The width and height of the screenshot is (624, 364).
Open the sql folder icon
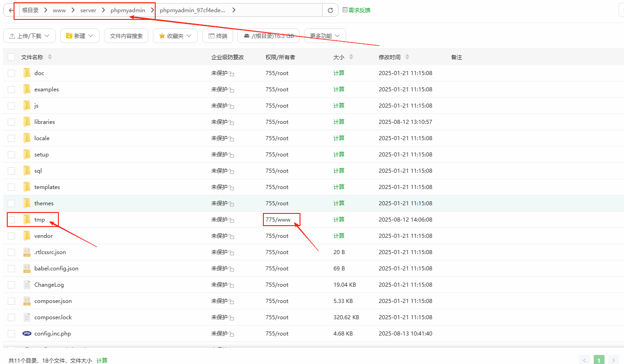coord(27,170)
